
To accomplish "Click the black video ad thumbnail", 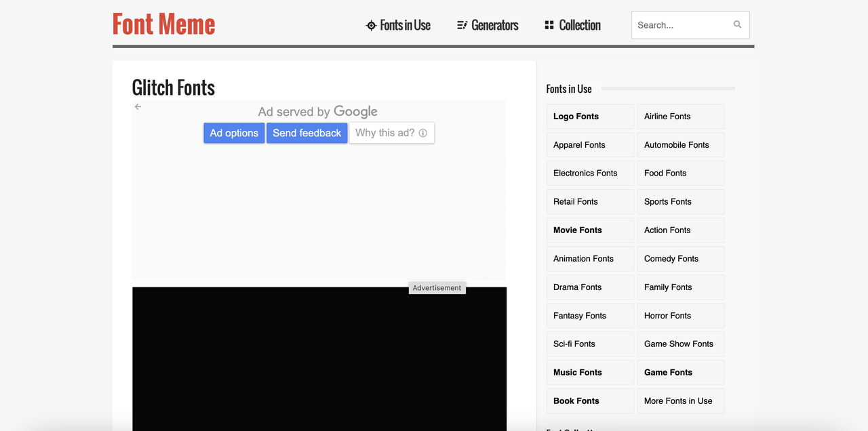I will point(319,359).
